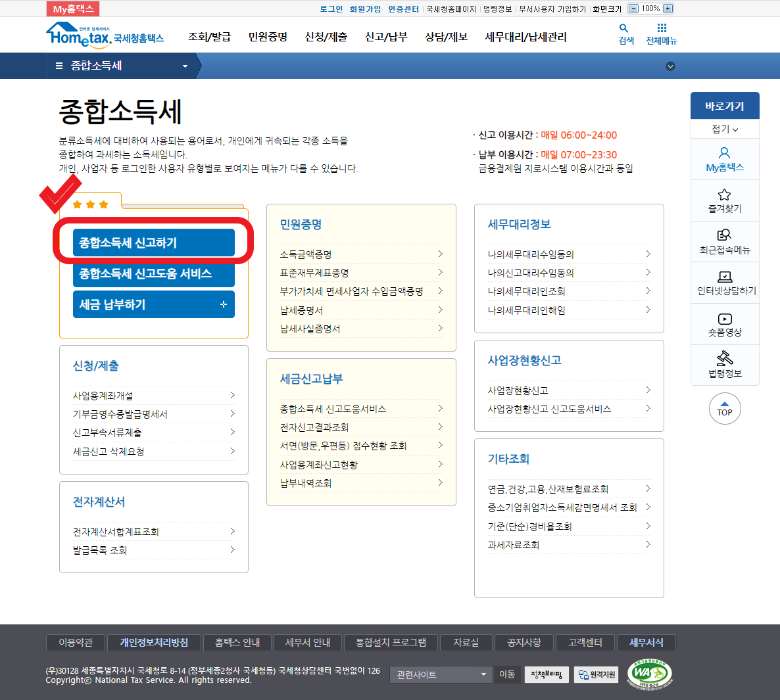Screen dimensions: 780x700
Task: Click the 이동 button beside 관련사이트
Action: (507, 674)
